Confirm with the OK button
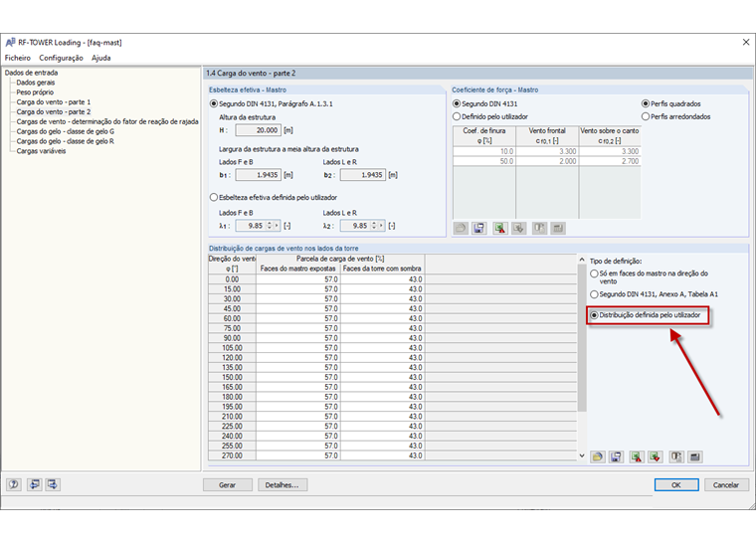 [676, 484]
